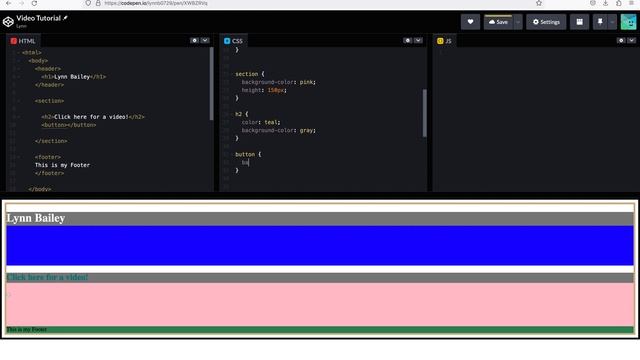The width and height of the screenshot is (640, 360).
Task: Go forward in browser history
Action: (21, 3)
